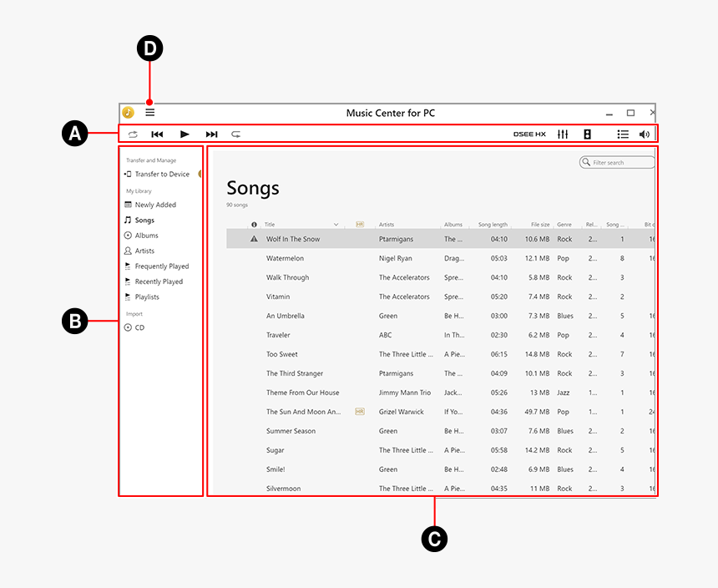Select the song Wolf In The Snow
Image resolution: width=718 pixels, height=588 pixels.
[x=293, y=239]
